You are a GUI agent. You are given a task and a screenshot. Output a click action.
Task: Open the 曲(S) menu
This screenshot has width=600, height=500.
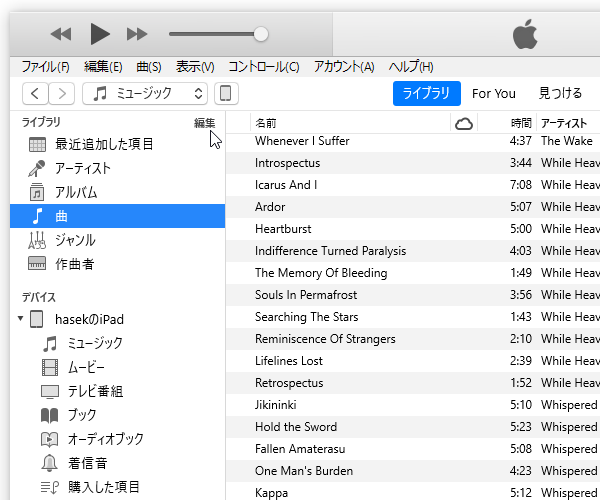tap(149, 67)
